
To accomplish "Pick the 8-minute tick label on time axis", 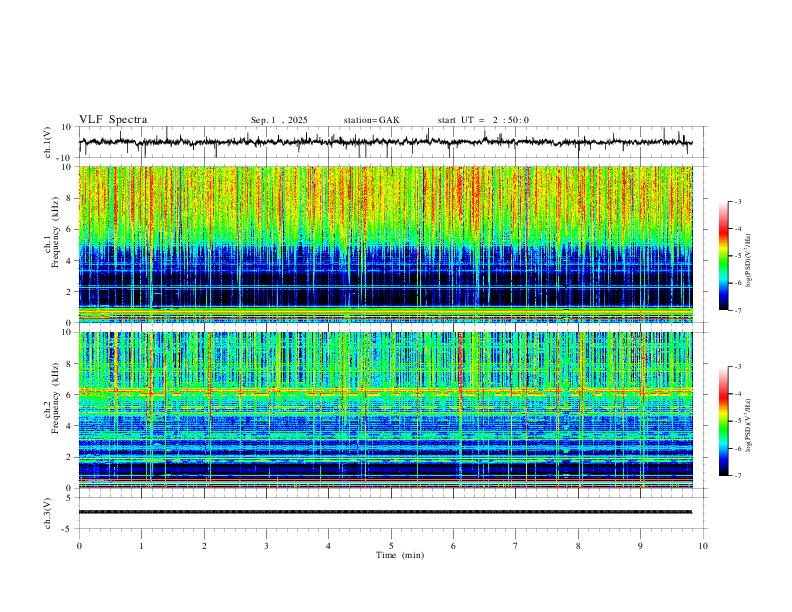I will tap(578, 546).
